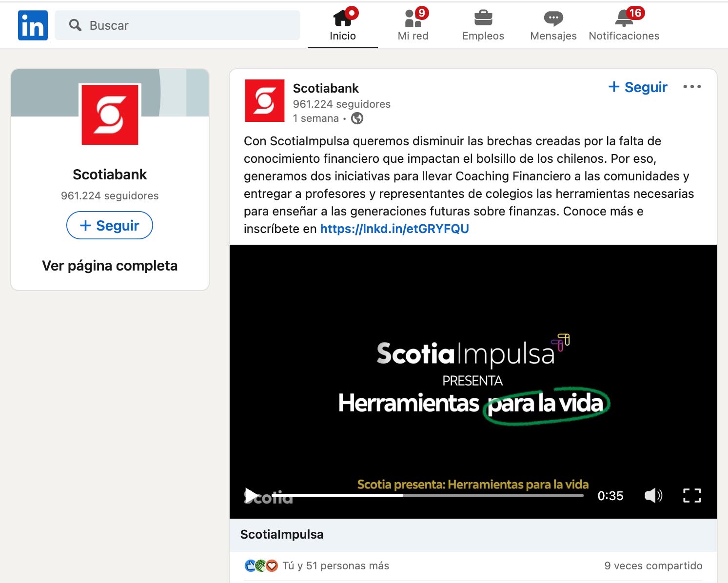Screen dimensions: 728x583
Task: Open the post's three-dot options menu
Action: pyautogui.click(x=691, y=87)
